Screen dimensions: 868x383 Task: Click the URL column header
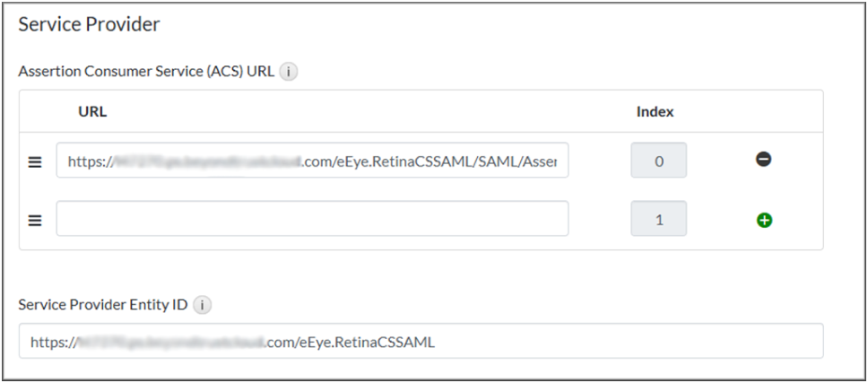[x=92, y=111]
